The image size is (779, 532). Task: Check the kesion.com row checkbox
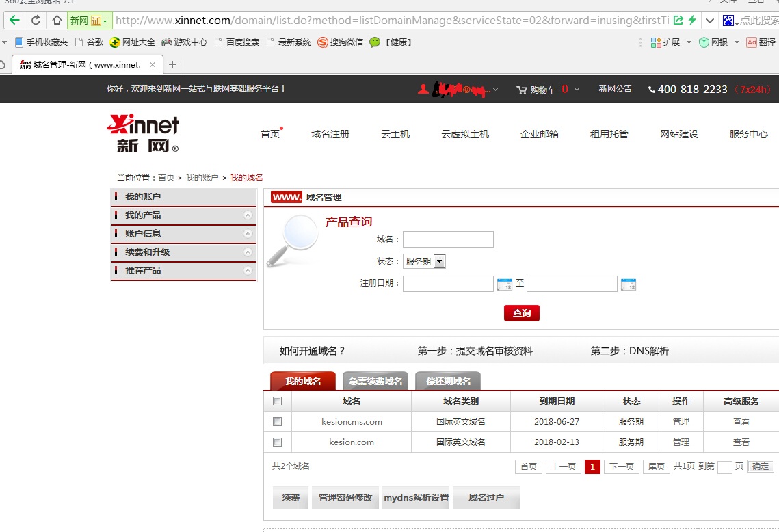[277, 442]
